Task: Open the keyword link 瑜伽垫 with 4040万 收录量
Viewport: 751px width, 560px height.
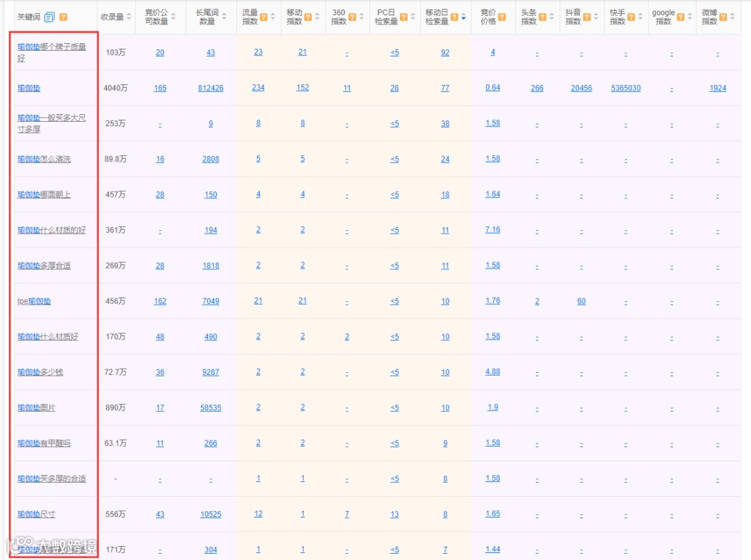Action: (x=29, y=88)
